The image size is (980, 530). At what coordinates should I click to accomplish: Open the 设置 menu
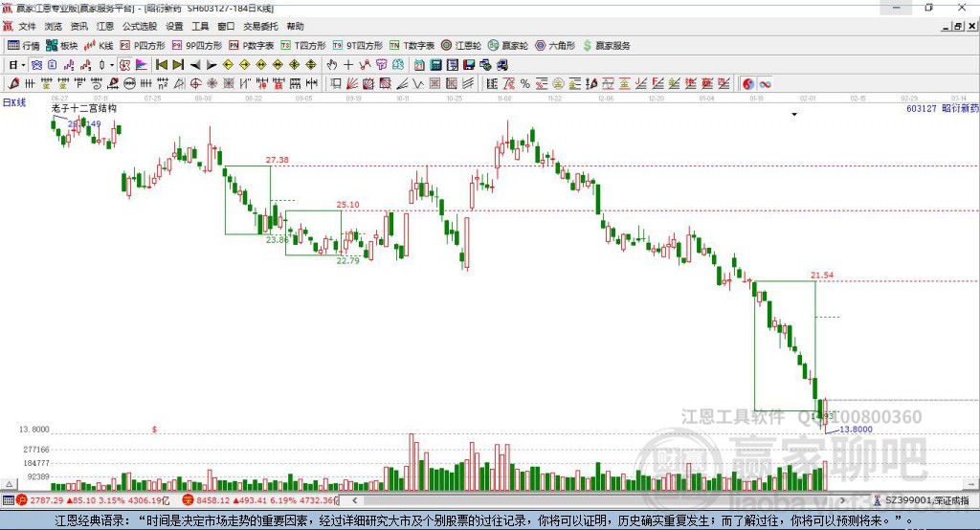click(x=174, y=26)
